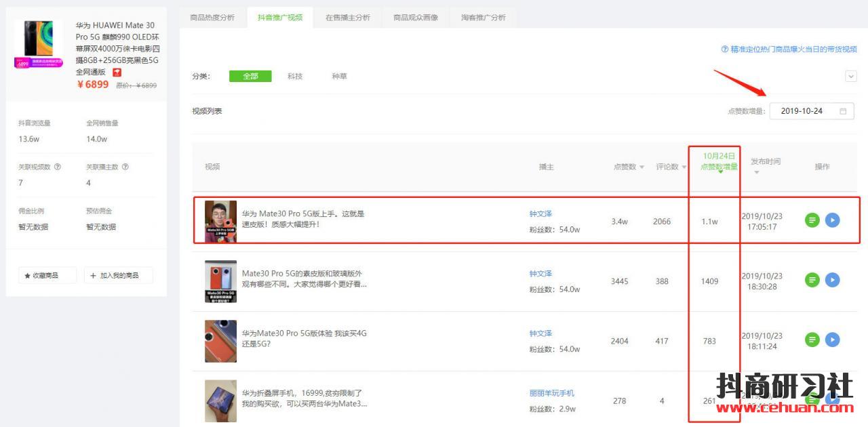Select the 全部 category filter
The height and width of the screenshot is (427, 868).
point(250,76)
